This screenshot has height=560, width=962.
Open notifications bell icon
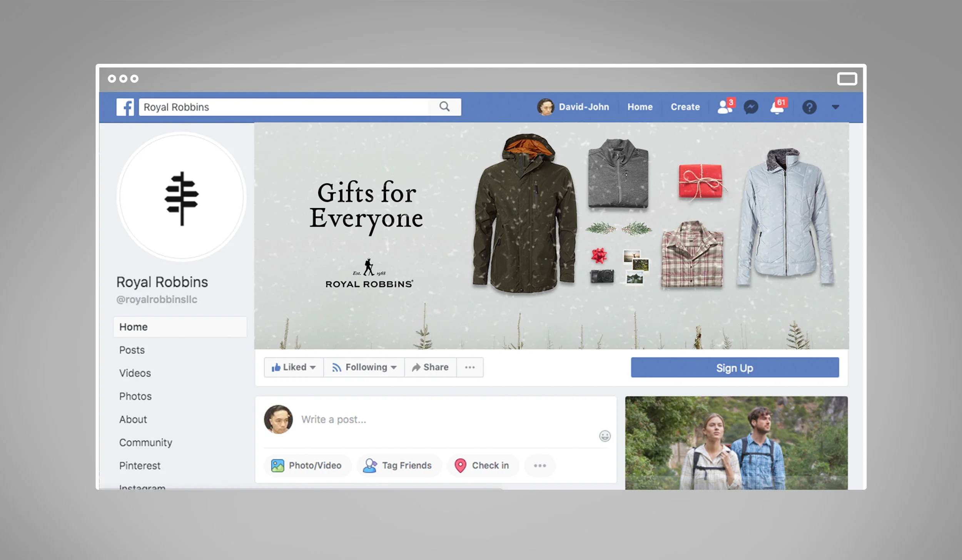pos(777,108)
